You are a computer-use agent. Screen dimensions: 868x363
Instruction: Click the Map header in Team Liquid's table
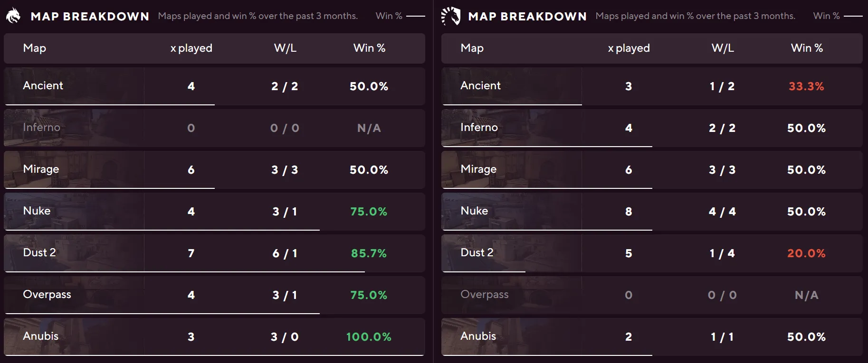(x=472, y=48)
